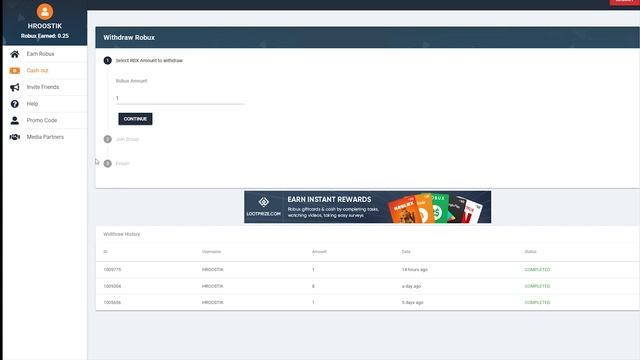Click date 'a day ago'
This screenshot has width=640, height=360.
coord(411,286)
